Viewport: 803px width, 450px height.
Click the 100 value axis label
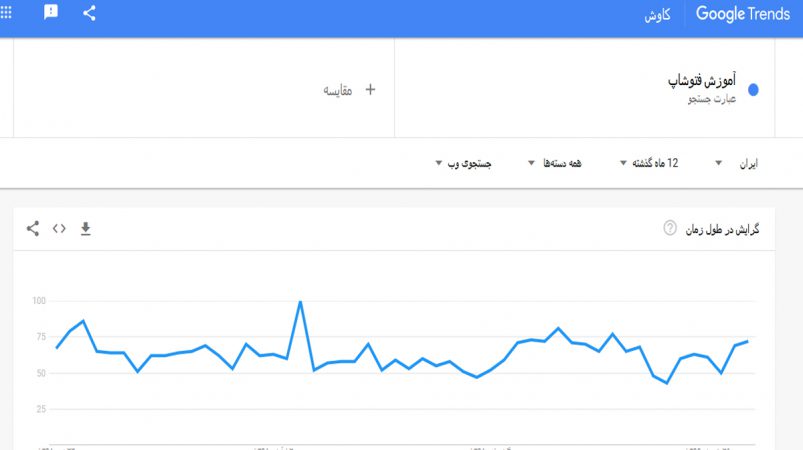(x=39, y=301)
